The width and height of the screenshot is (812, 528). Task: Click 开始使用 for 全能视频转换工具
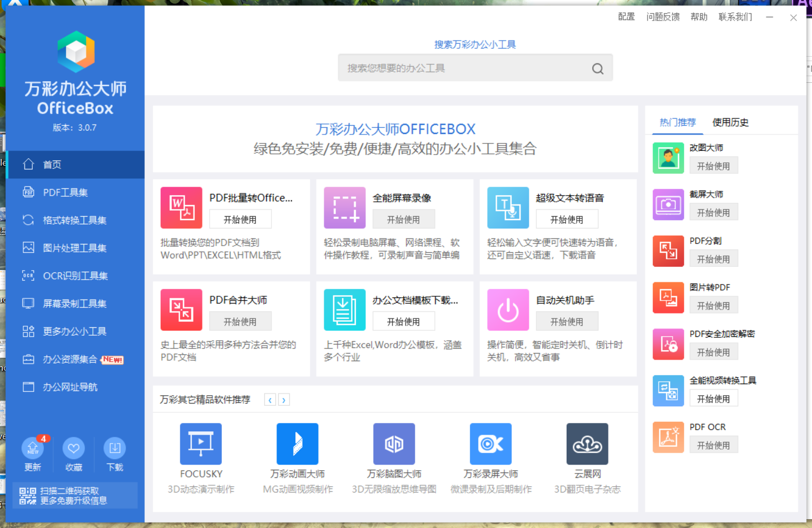tap(714, 399)
